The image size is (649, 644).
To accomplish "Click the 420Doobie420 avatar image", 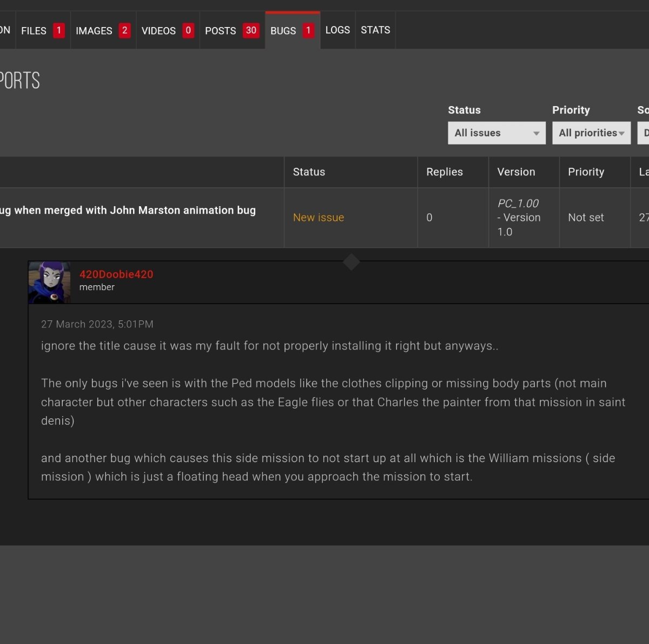I will click(x=49, y=282).
